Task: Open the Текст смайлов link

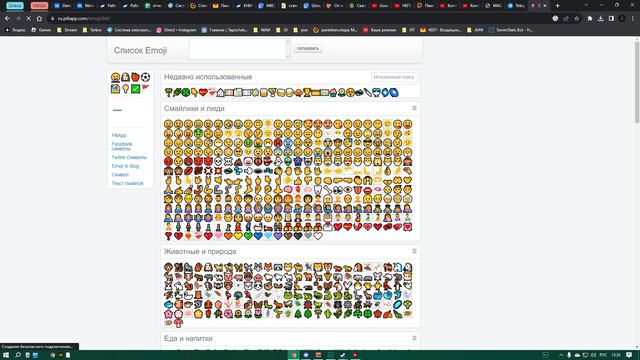Action: coord(127,183)
